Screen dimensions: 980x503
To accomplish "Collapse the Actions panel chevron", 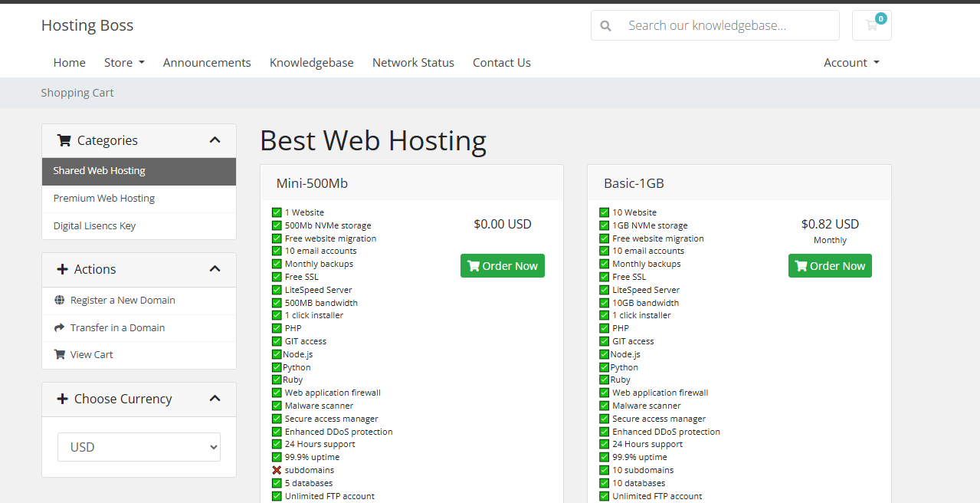I will [x=215, y=269].
